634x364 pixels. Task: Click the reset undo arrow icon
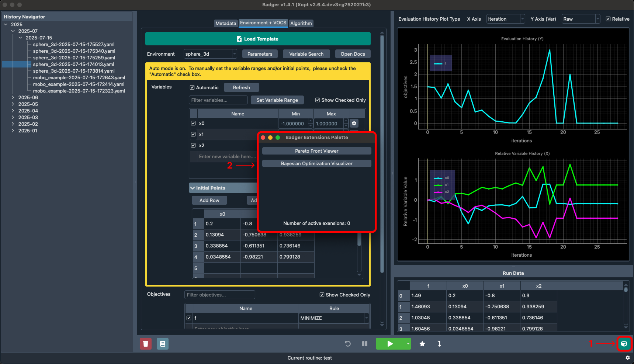click(x=347, y=344)
